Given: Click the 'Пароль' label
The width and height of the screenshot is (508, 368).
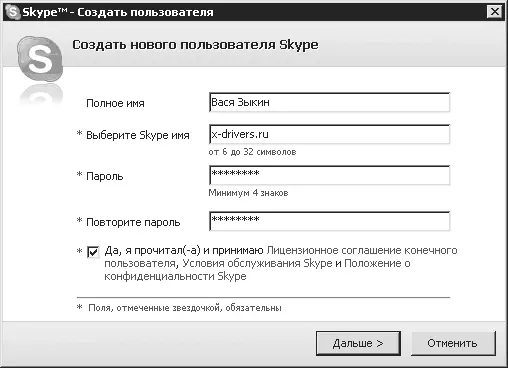Looking at the screenshot, I should pyautogui.click(x=105, y=176).
